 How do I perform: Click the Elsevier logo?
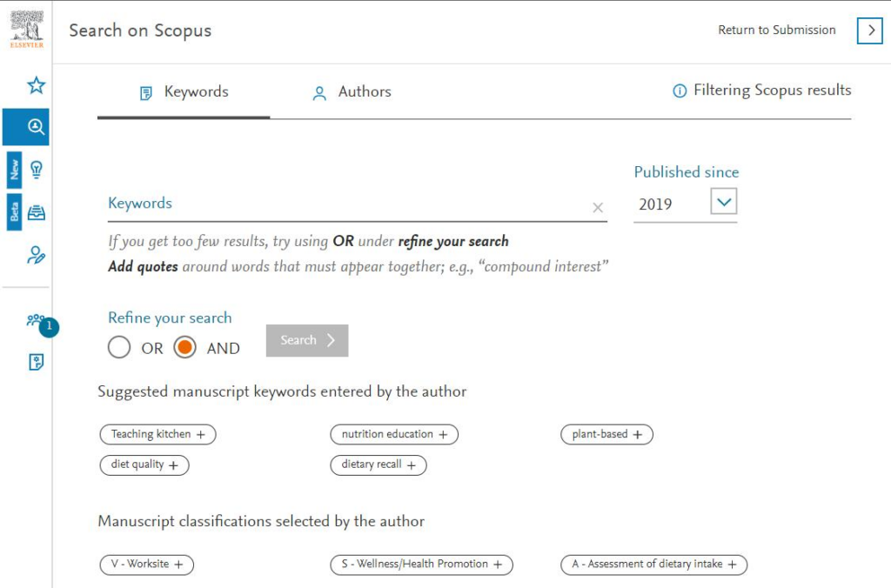point(27,30)
